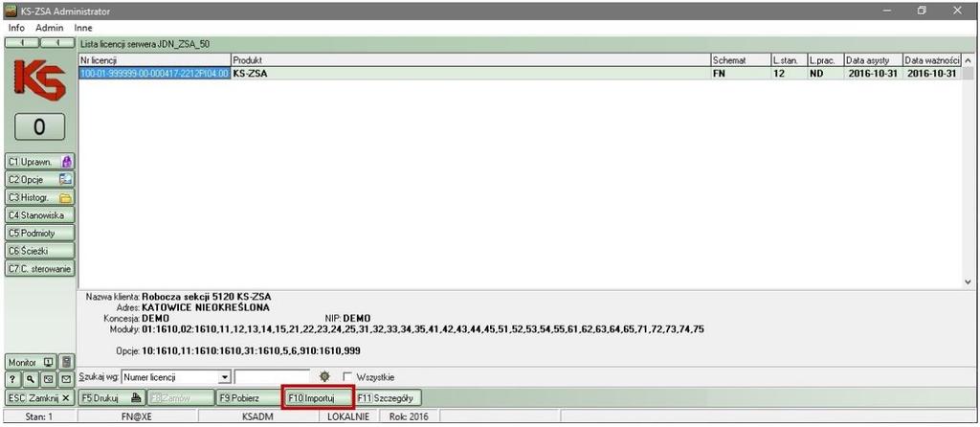Click the Data ważności column header
Image resolution: width=980 pixels, height=427 pixels.
932,60
